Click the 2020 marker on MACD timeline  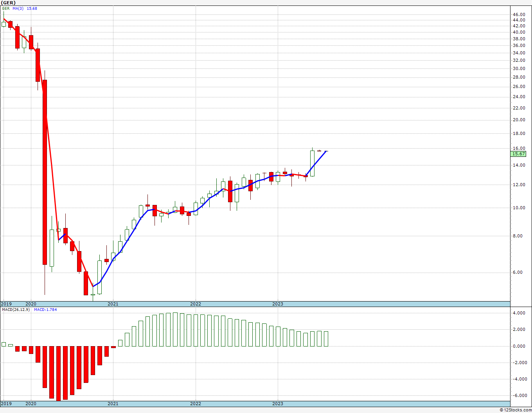coord(31,404)
